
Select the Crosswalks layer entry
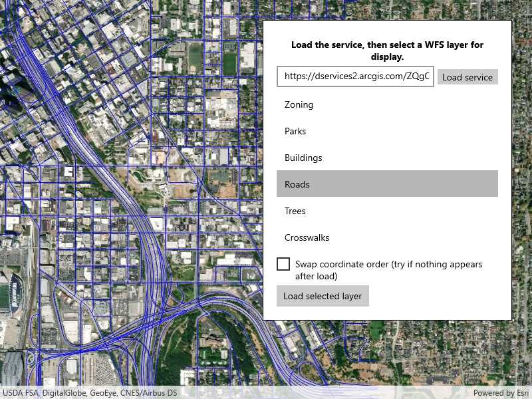[387, 237]
